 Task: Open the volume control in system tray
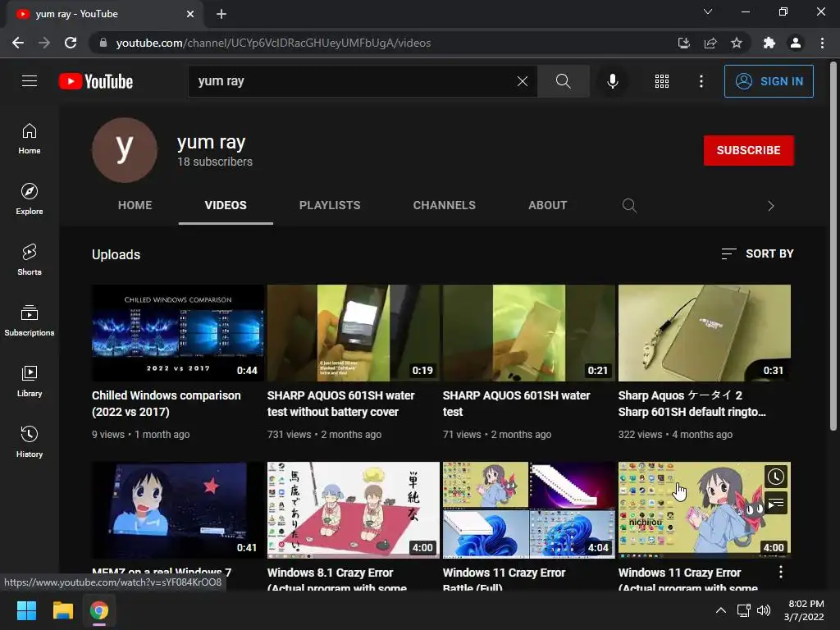(x=764, y=610)
